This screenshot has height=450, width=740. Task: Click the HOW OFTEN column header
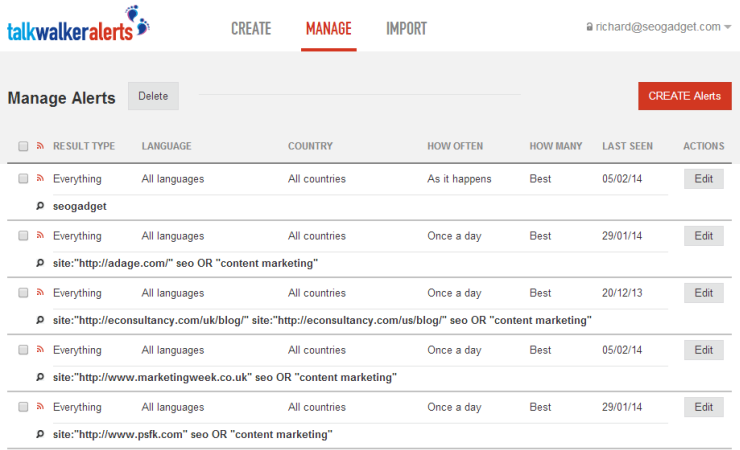pyautogui.click(x=455, y=146)
